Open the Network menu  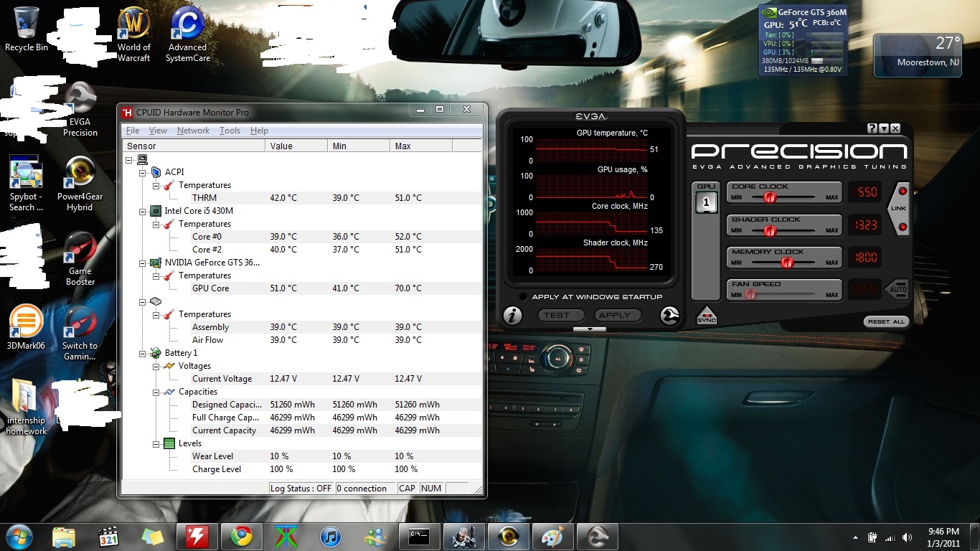[x=194, y=131]
